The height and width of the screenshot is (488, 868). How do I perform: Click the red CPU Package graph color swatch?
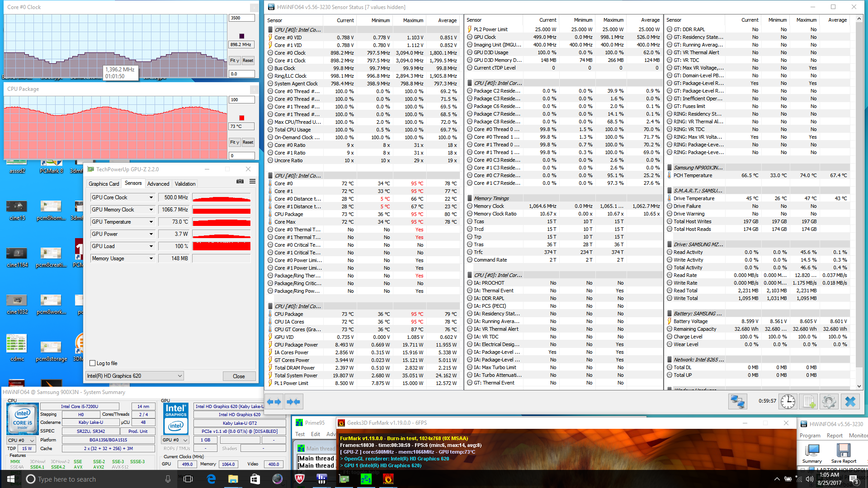pos(241,118)
